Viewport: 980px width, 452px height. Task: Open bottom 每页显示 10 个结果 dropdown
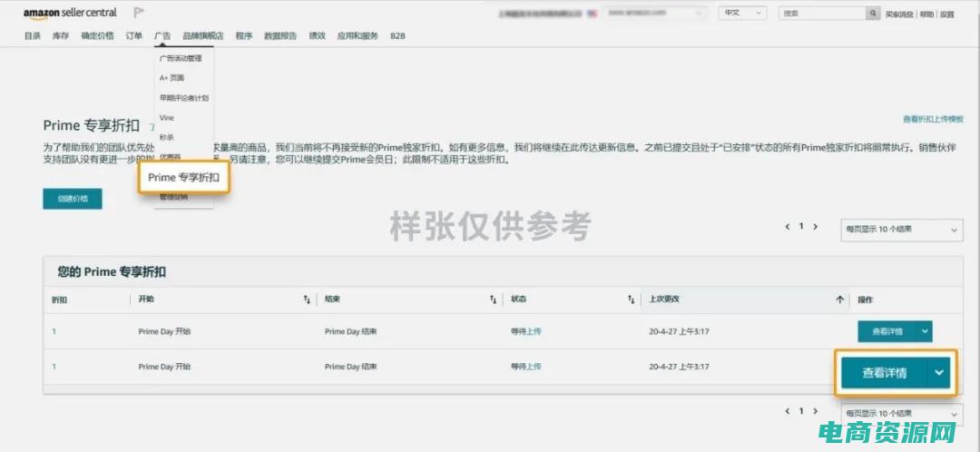coord(901,414)
